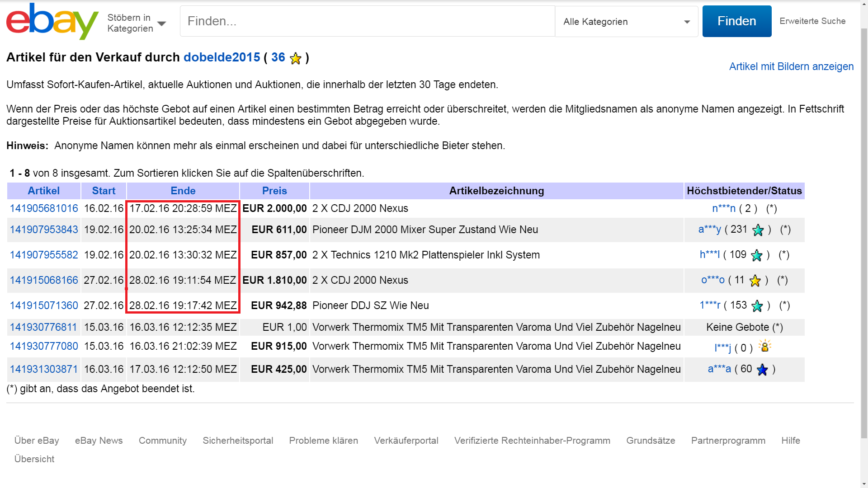Click the eBay logo
This screenshot has width=868, height=488.
[52, 21]
